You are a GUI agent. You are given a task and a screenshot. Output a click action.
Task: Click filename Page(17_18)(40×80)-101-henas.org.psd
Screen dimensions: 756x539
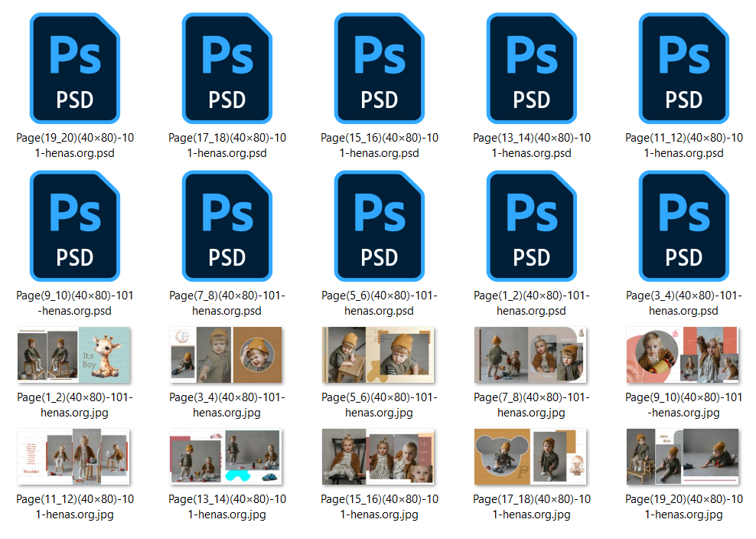(x=227, y=145)
